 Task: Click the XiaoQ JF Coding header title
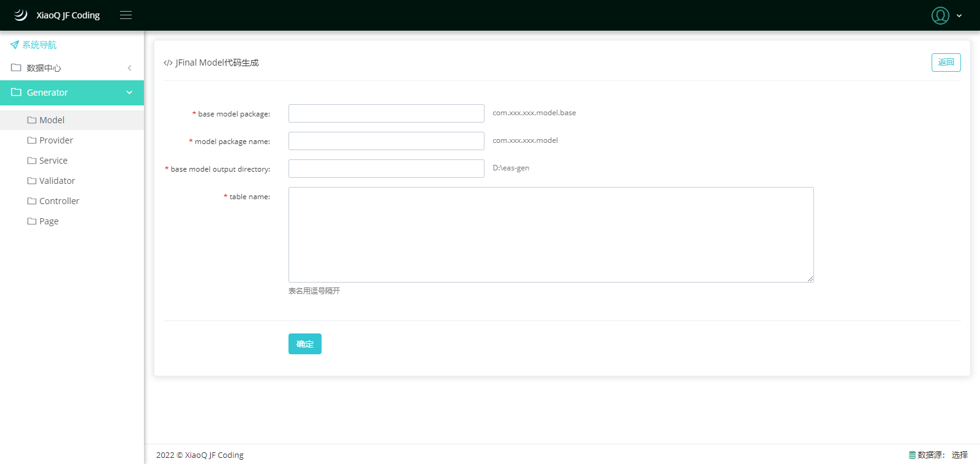(x=68, y=15)
